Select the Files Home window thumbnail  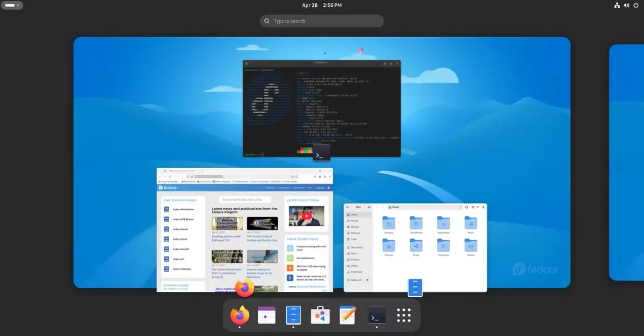click(415, 245)
